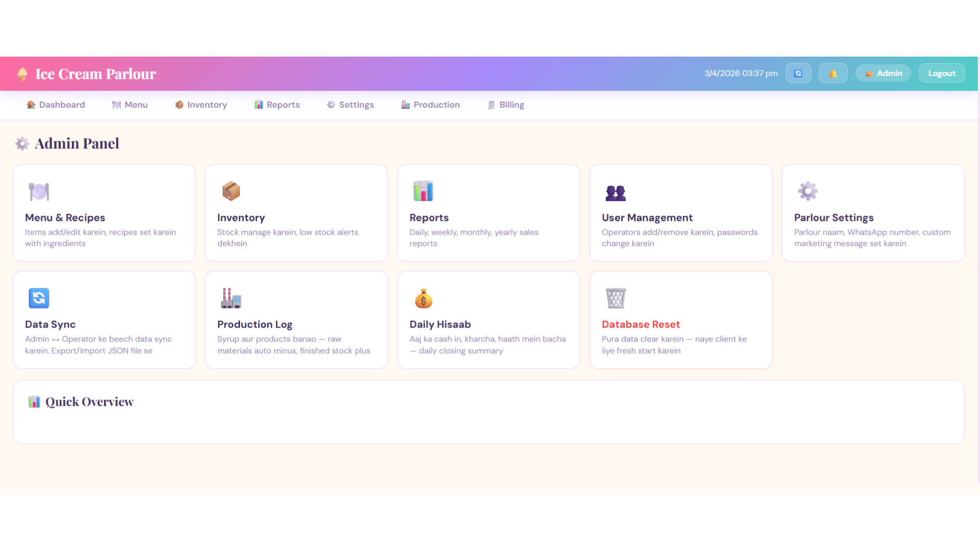
Task: Click the Inventory box icon card
Action: click(x=231, y=191)
